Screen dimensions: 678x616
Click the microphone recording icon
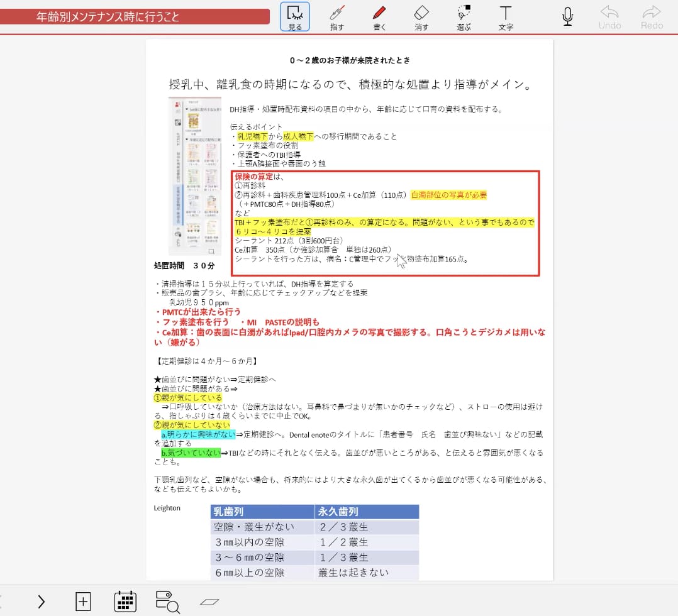pos(567,16)
